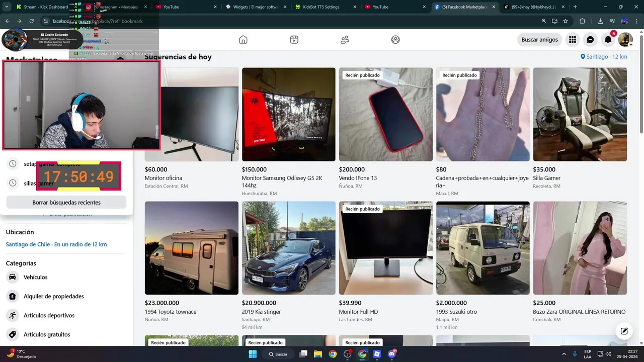Open the browser zoom magnifier icon

(x=544, y=21)
